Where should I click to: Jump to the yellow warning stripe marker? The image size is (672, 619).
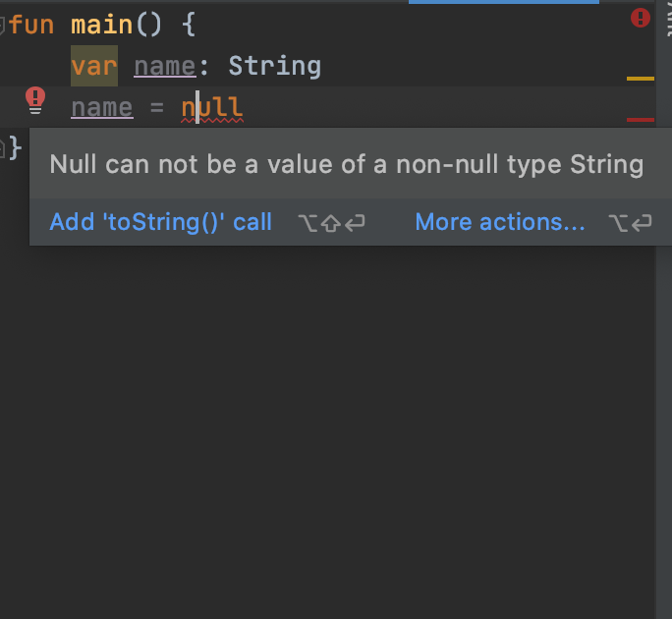tap(641, 79)
